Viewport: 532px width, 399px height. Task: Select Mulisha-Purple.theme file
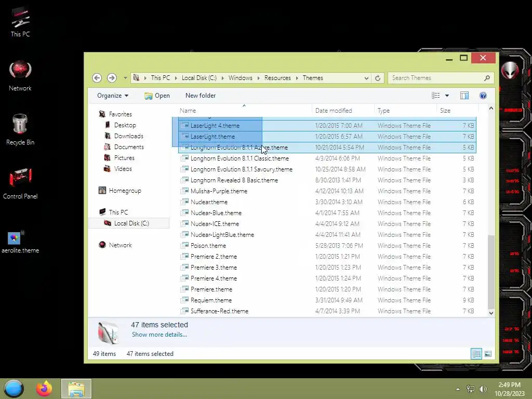[327, 191]
